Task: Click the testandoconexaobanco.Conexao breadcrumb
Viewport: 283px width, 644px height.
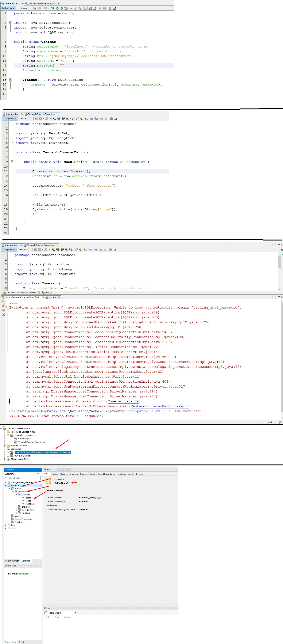Action: click(x=20, y=293)
